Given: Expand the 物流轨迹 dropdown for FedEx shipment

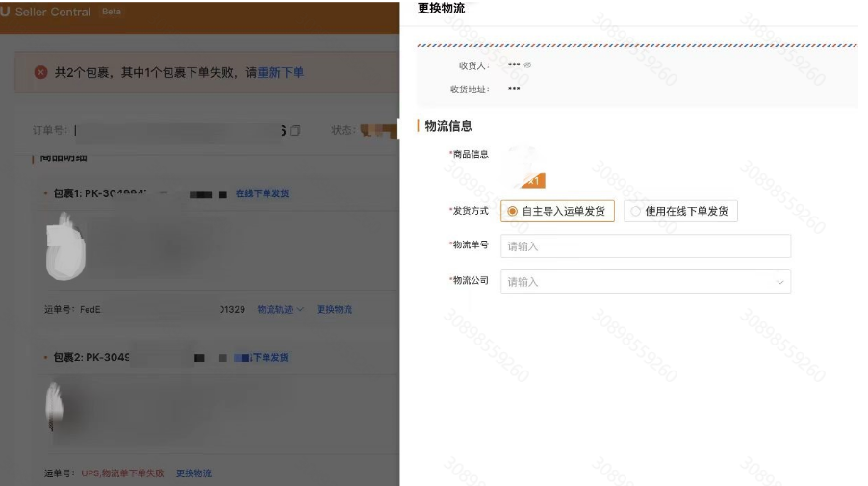Looking at the screenshot, I should [280, 309].
